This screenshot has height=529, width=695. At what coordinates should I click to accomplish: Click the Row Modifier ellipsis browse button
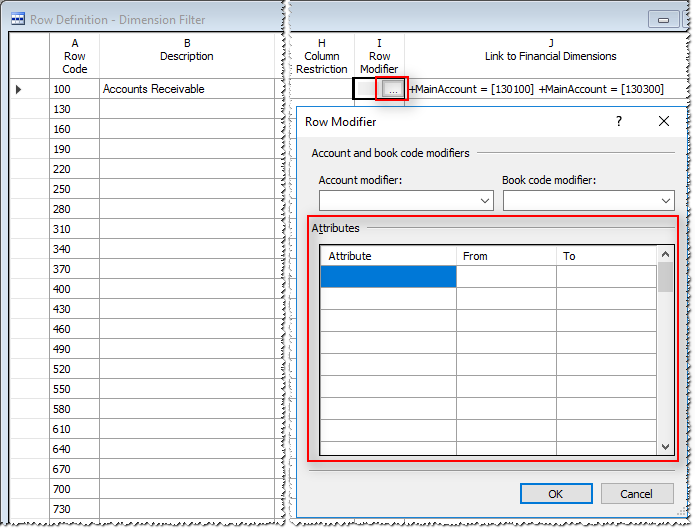[x=393, y=89]
